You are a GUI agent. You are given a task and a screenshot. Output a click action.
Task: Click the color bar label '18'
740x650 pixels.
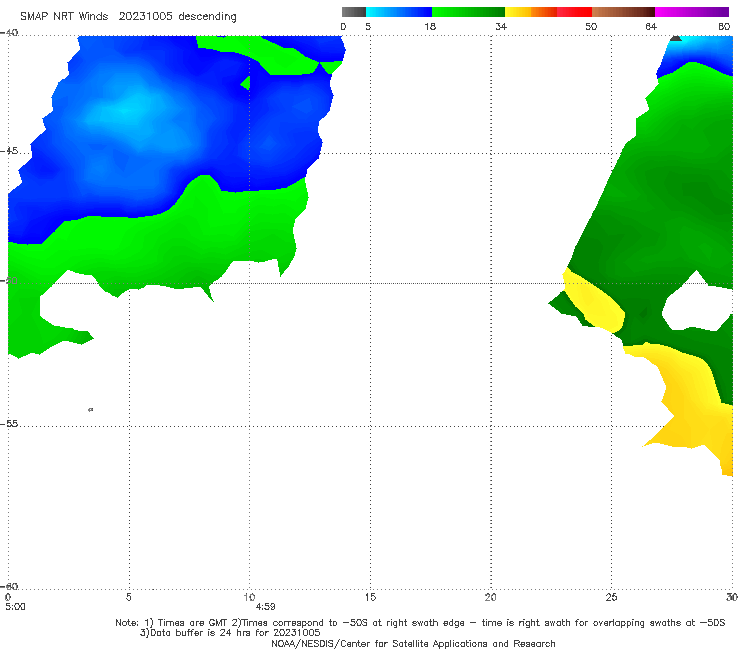point(430,27)
